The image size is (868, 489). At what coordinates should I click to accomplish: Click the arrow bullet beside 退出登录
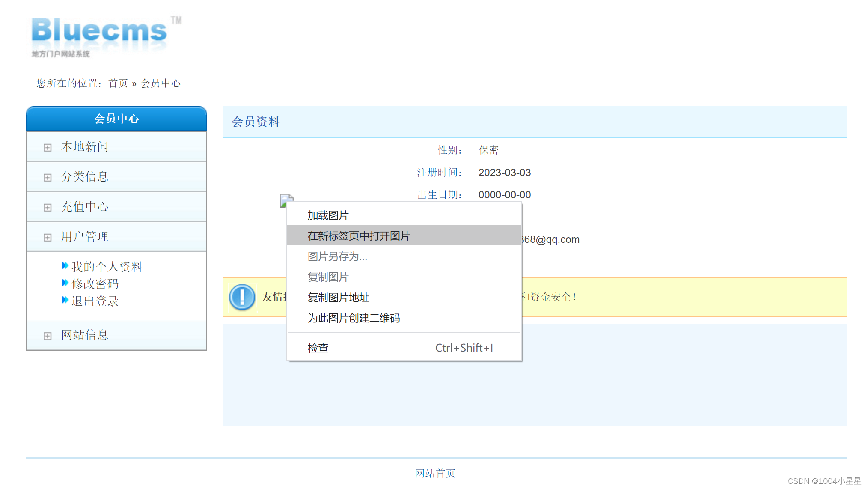tap(65, 300)
